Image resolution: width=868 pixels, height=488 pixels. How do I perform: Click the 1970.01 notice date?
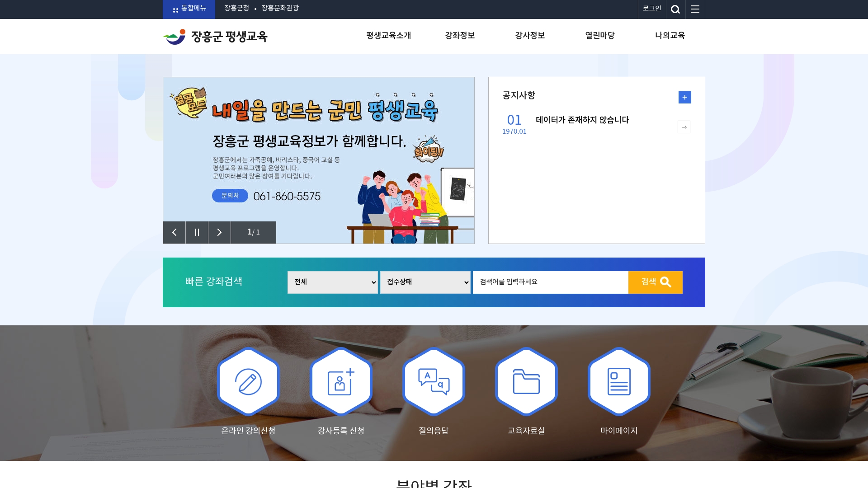pos(514,131)
